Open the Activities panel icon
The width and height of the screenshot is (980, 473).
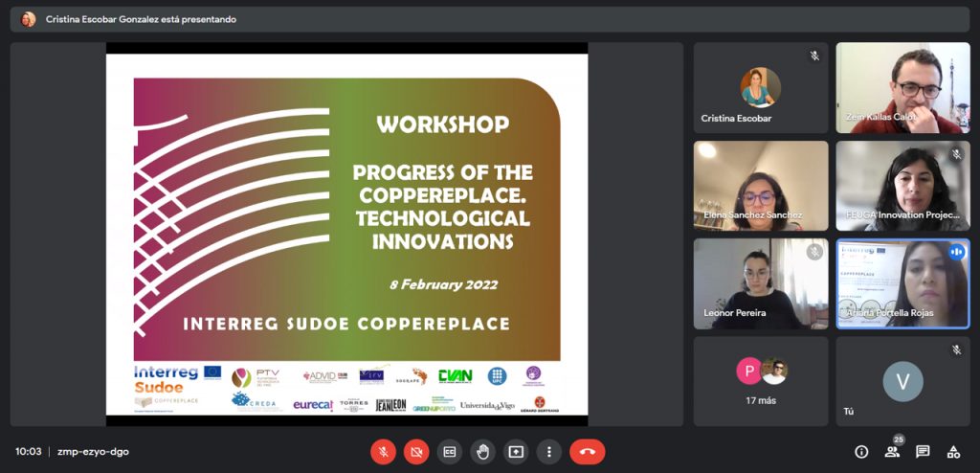(953, 452)
